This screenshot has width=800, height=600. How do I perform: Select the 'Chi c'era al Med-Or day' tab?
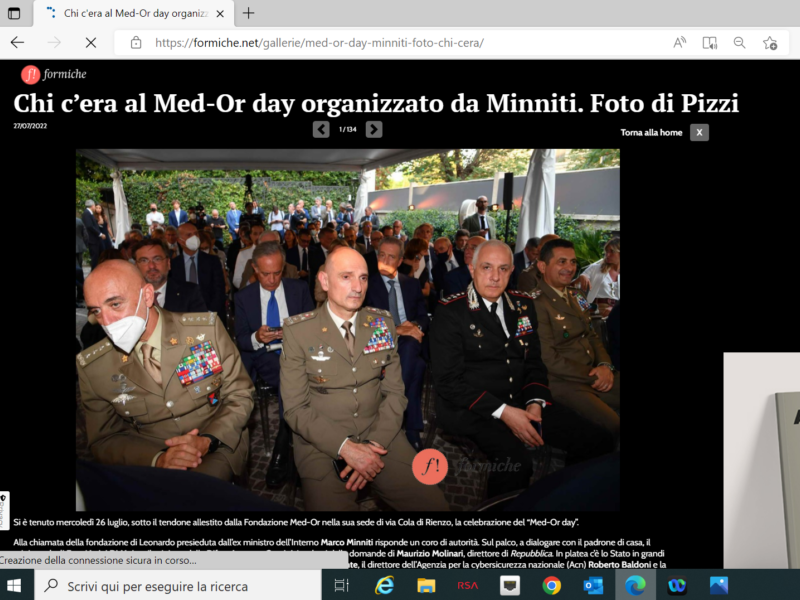[x=130, y=13]
